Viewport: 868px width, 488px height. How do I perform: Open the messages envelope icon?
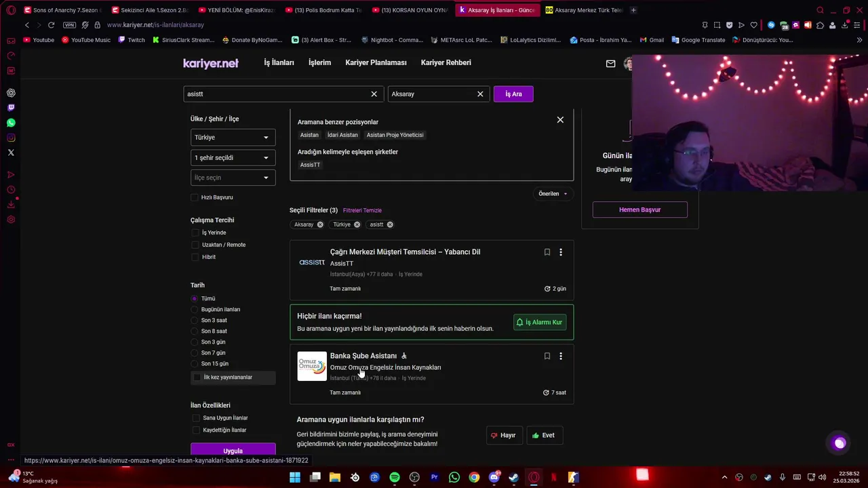(x=610, y=63)
